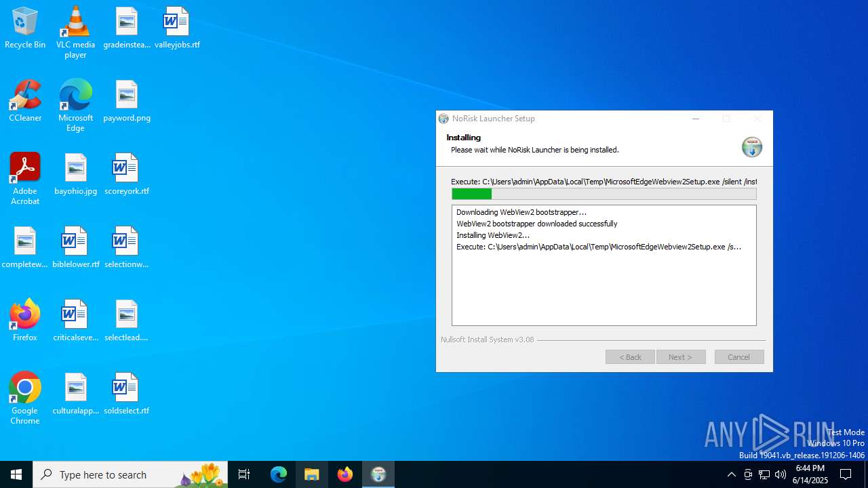This screenshot has height=488, width=868.
Task: Click the Windows Start button
Action: [16, 474]
